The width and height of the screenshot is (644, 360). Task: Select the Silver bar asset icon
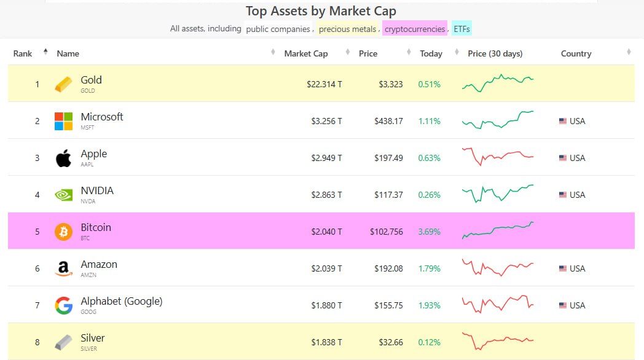pos(64,342)
